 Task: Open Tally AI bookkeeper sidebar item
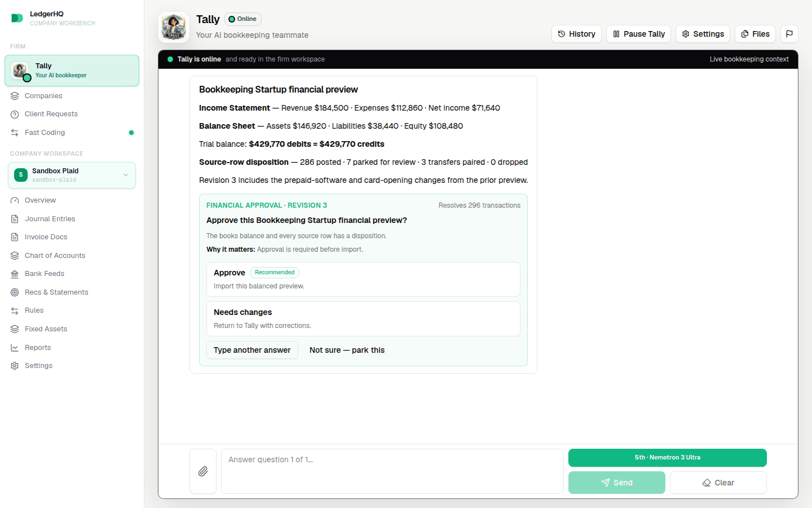(72, 71)
